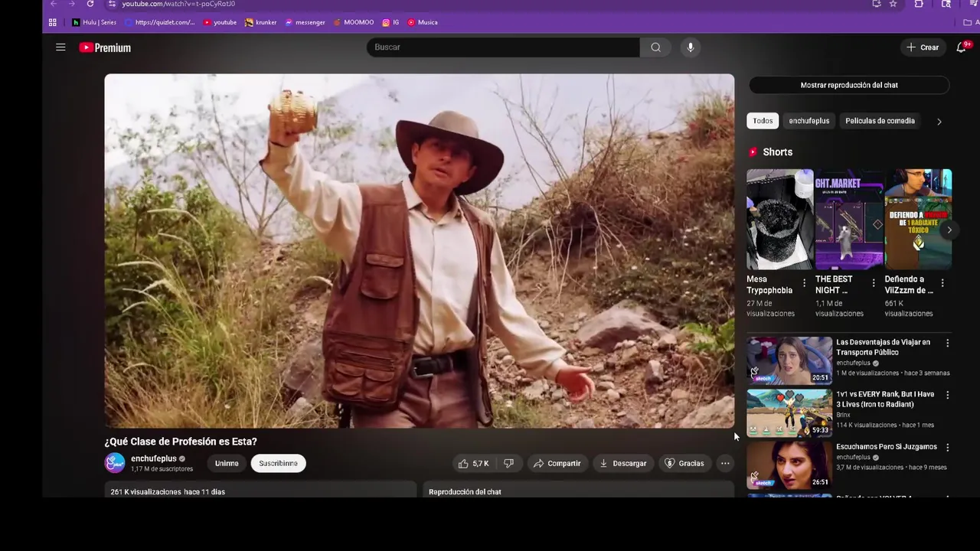The height and width of the screenshot is (551, 980).
Task: Click the YouTube Premium logo
Action: click(x=105, y=47)
